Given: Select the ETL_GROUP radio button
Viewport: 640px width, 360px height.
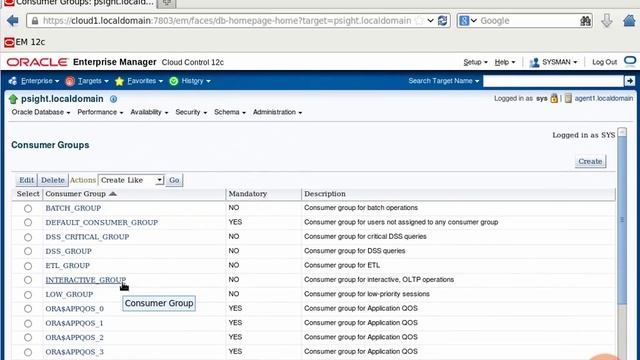Looking at the screenshot, I should coord(28,266).
